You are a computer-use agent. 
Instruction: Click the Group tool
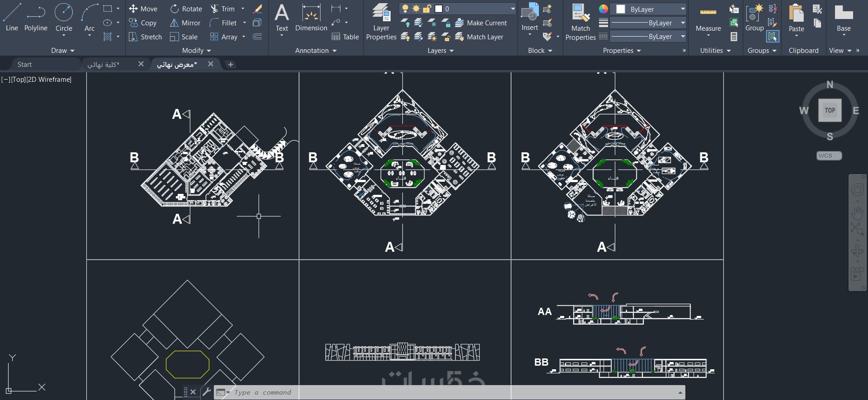755,18
